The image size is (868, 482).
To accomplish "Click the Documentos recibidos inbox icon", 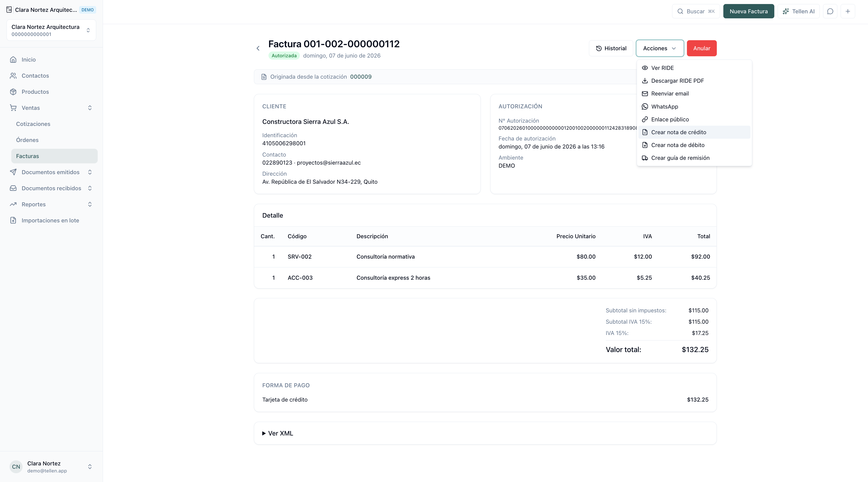I will (x=13, y=188).
